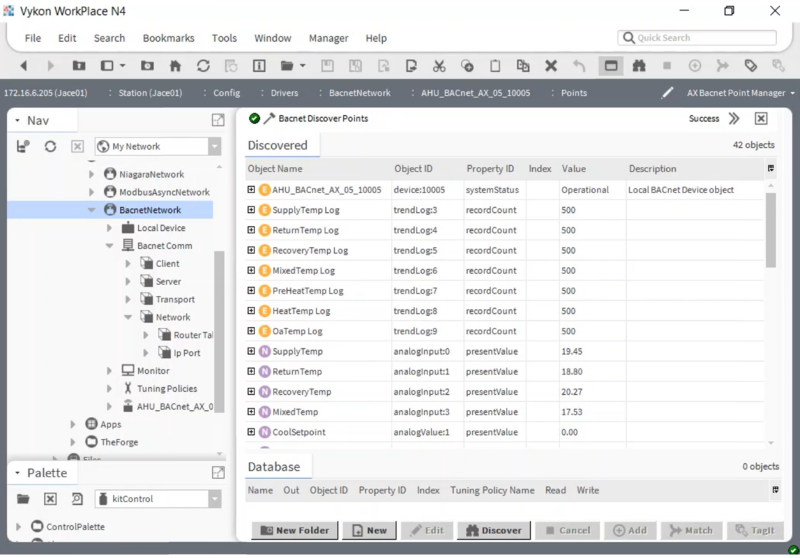800x558 pixels.
Task: Click Nav sync tree refresh icon
Action: click(50, 146)
